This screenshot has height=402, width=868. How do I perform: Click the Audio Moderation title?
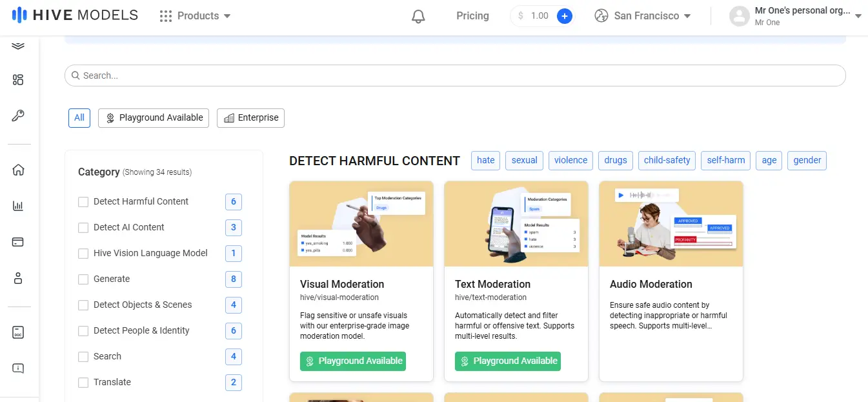[x=651, y=284]
